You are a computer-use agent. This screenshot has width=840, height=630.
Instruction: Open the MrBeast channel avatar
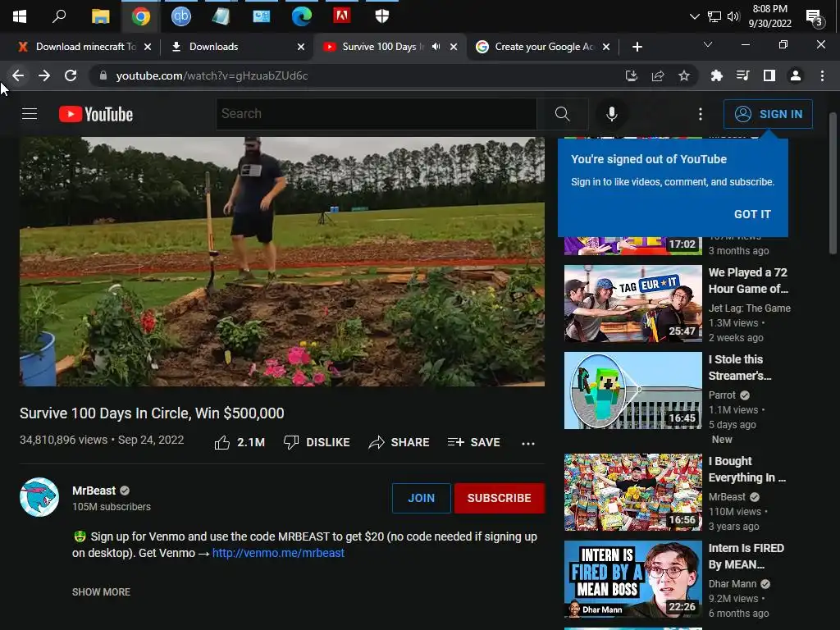click(39, 497)
